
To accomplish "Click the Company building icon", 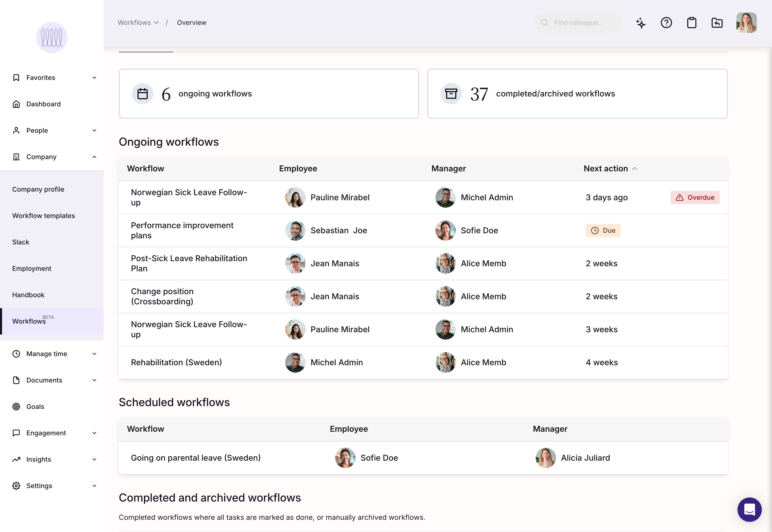I will click(x=16, y=157).
